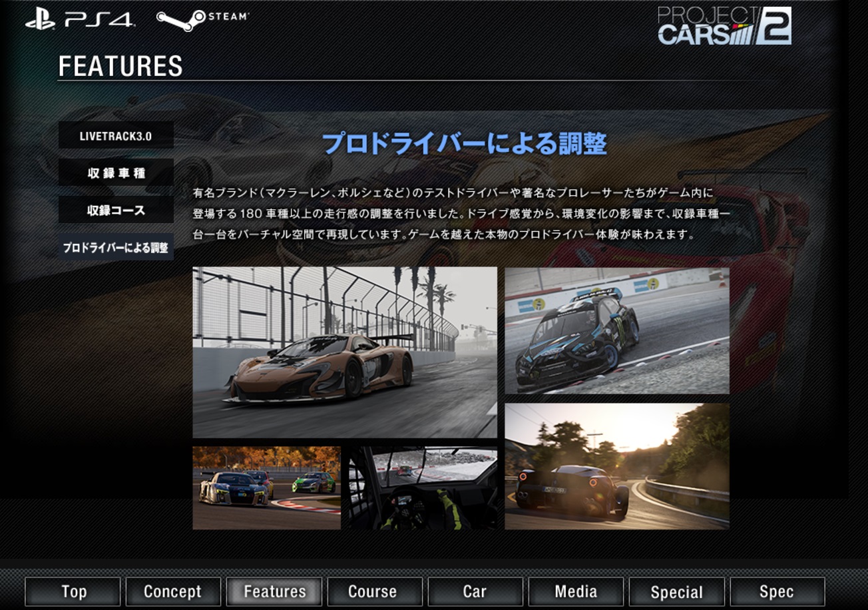
Task: View the Media tab
Action: [x=576, y=591]
